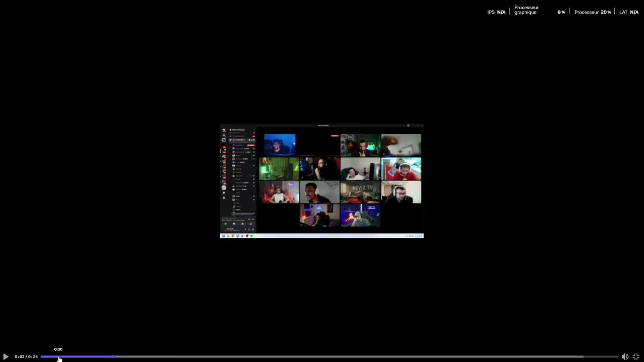The image size is (644, 362).
Task: Seek along the video progress bar
Action: click(329, 356)
